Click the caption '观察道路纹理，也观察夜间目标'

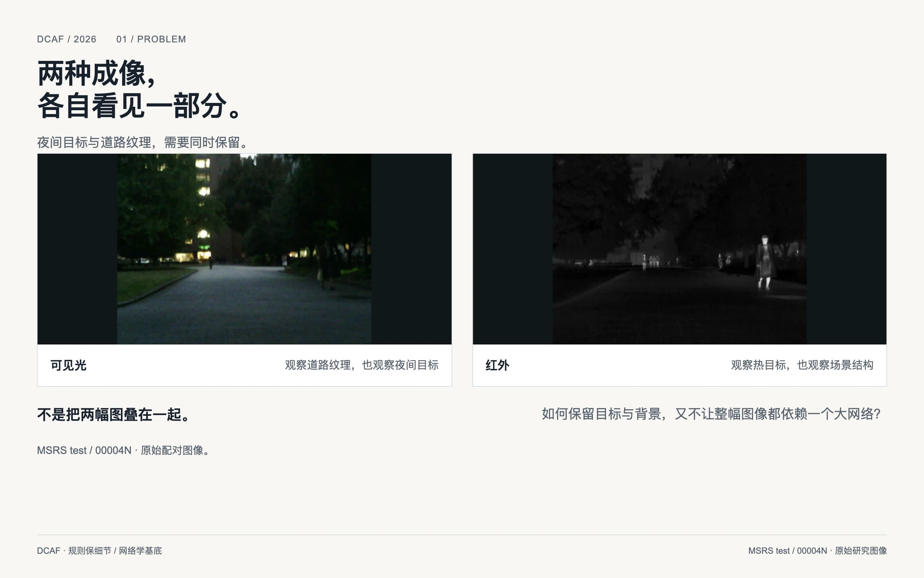pyautogui.click(x=362, y=365)
